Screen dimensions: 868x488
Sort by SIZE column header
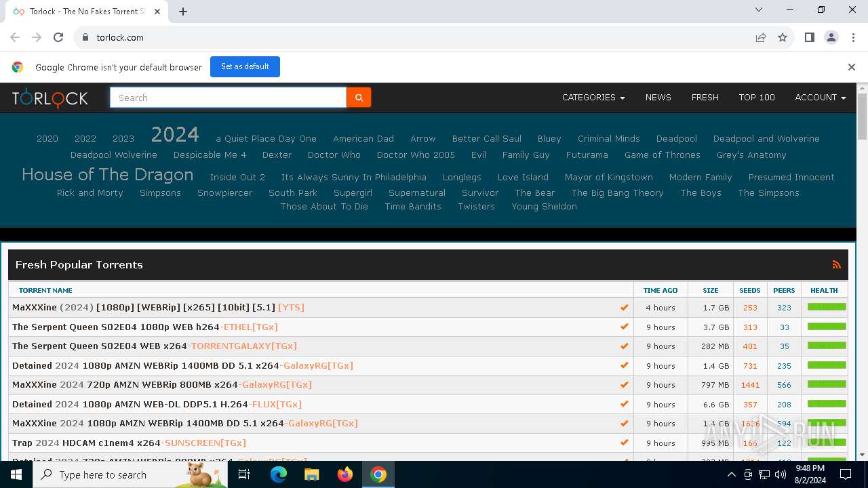711,290
